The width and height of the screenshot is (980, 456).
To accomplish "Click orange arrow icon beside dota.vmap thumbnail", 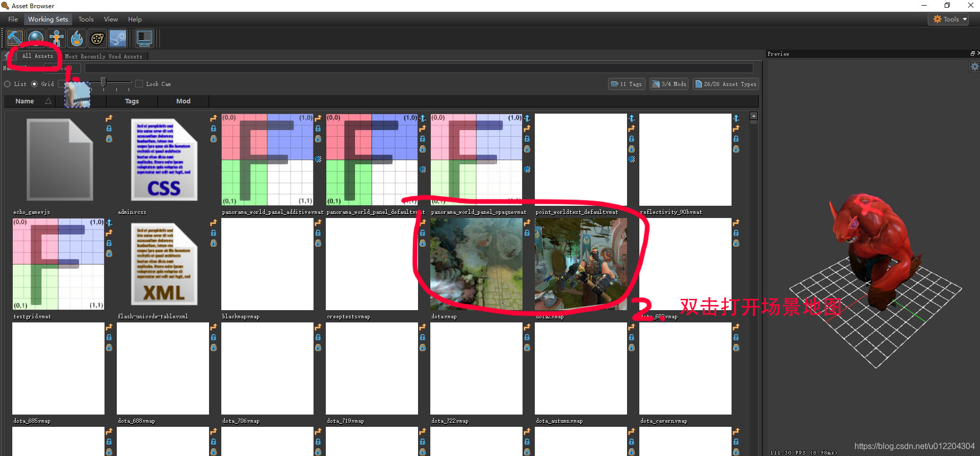I will click(527, 223).
